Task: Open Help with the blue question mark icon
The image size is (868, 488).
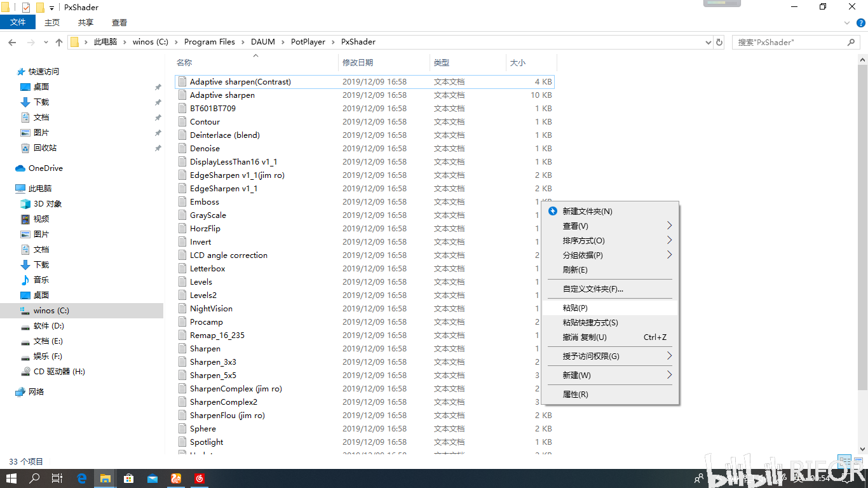Action: pos(860,23)
